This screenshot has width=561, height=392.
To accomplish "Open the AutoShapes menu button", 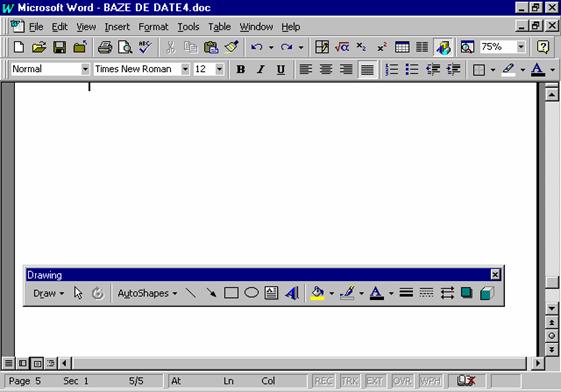I will [x=147, y=294].
